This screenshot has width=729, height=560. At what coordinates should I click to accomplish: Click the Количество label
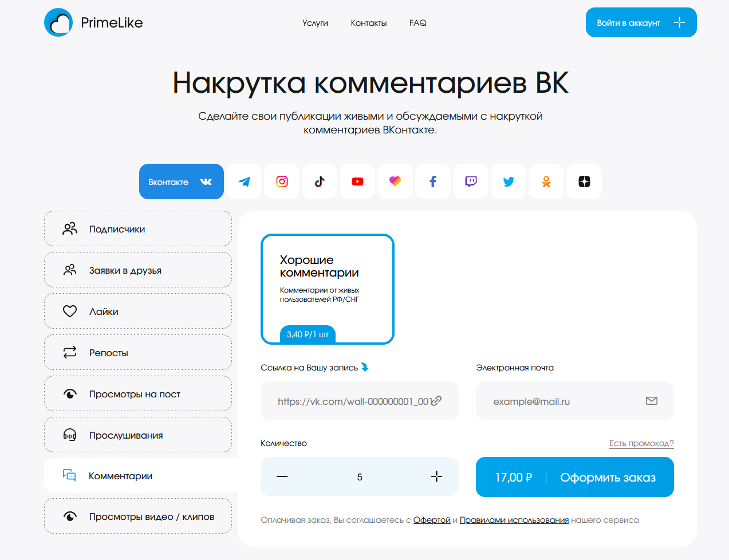(x=283, y=443)
